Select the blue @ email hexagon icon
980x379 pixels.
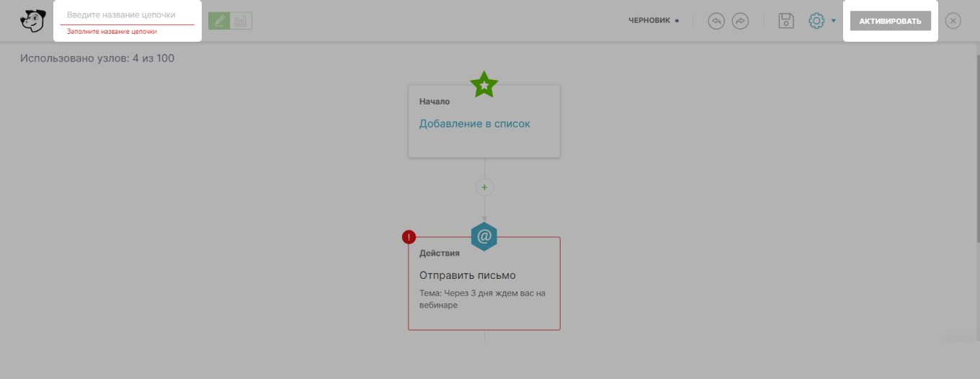pyautogui.click(x=484, y=236)
